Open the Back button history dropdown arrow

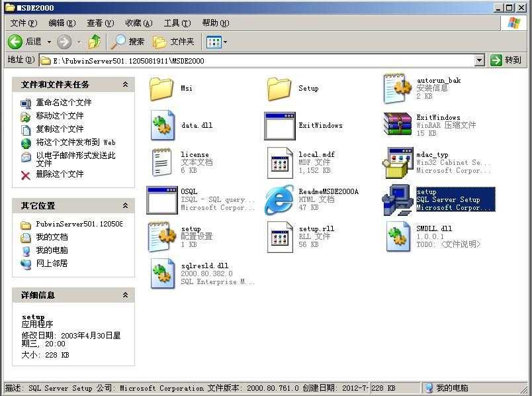pos(49,42)
